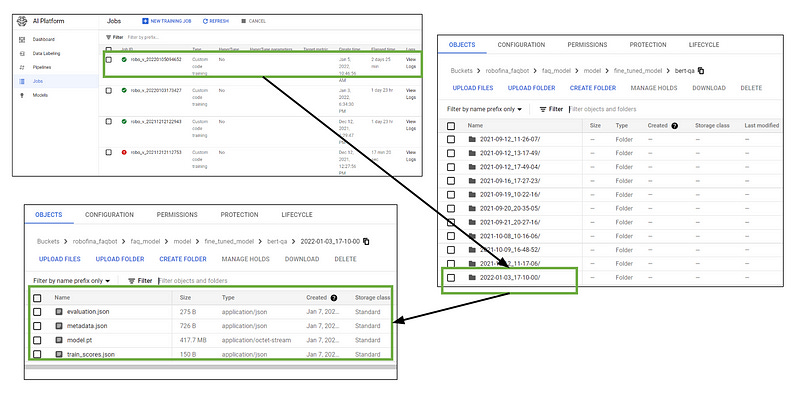Click folder icon of 2022-01-03_17-10-00/ row
Image resolution: width=800 pixels, height=393 pixels.
tap(472, 278)
